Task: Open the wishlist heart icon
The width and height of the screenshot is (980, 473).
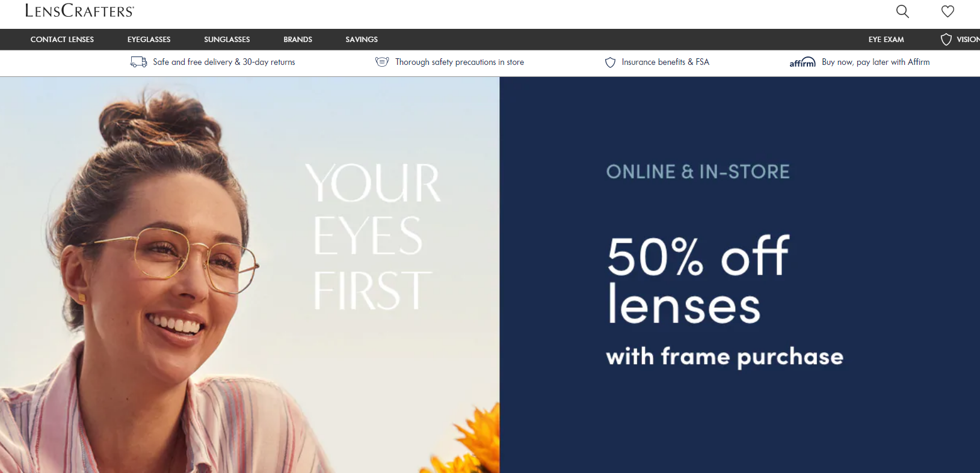Action: point(948,11)
